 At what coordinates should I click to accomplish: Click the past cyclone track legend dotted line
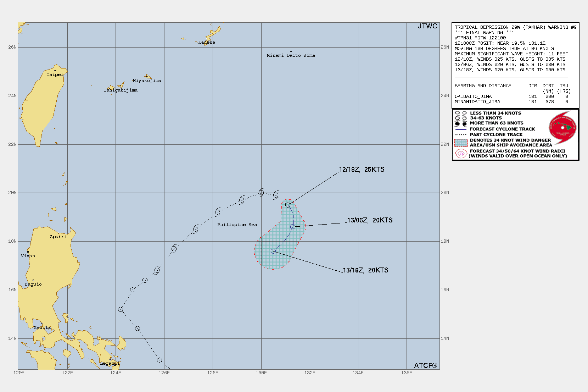coord(461,135)
